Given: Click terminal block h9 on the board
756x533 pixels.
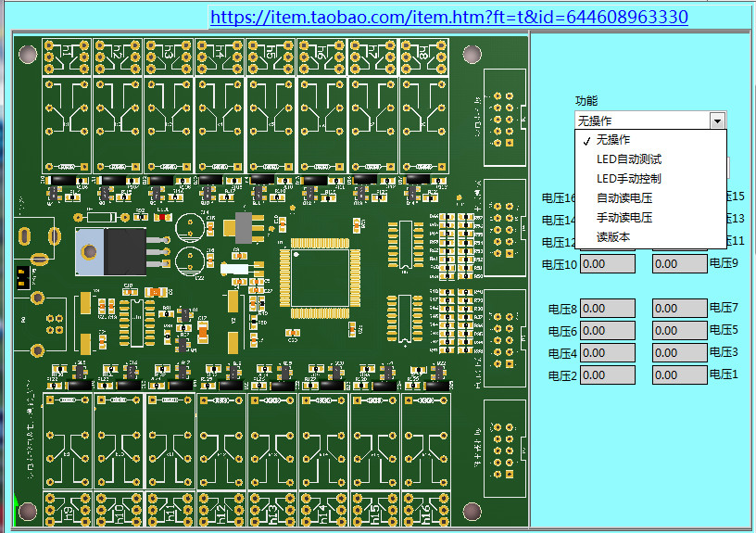Looking at the screenshot, I should point(68,509).
